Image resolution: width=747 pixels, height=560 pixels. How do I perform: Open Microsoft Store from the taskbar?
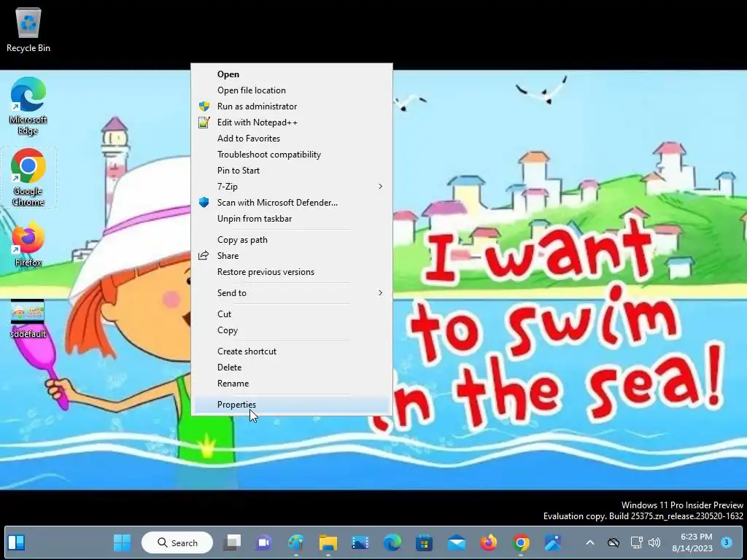tap(424, 542)
